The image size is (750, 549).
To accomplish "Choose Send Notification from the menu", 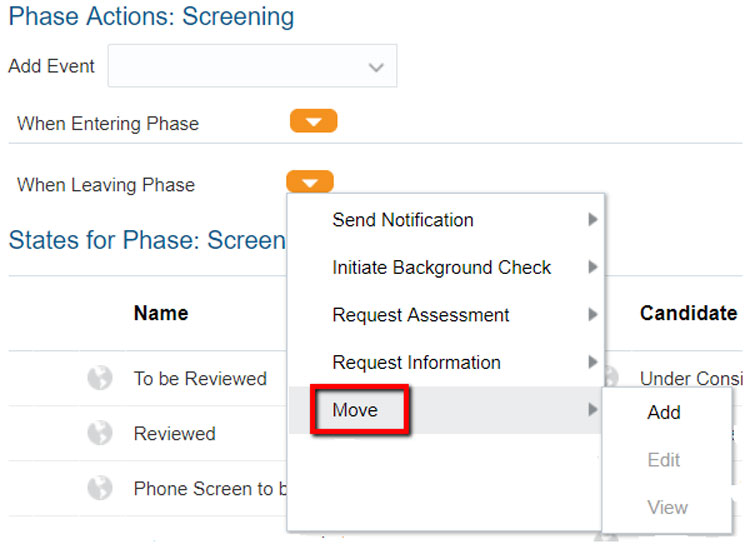I will pyautogui.click(x=403, y=220).
